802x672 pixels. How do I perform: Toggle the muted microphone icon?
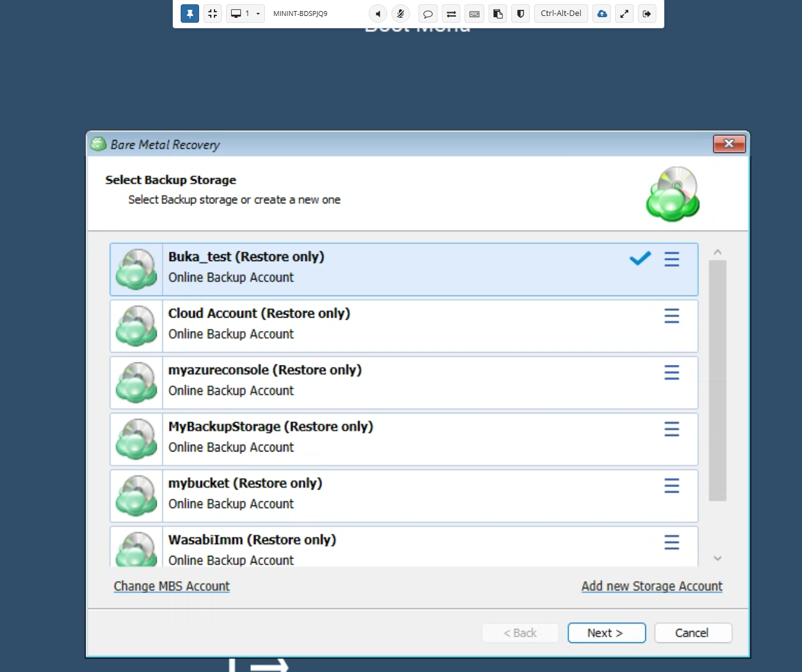point(401,14)
